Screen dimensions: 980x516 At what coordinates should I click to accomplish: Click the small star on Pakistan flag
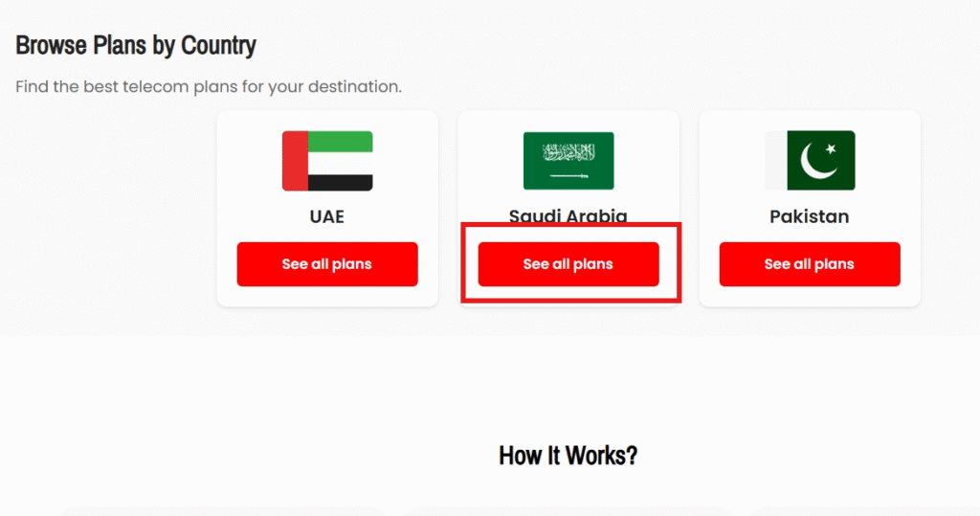pos(831,148)
